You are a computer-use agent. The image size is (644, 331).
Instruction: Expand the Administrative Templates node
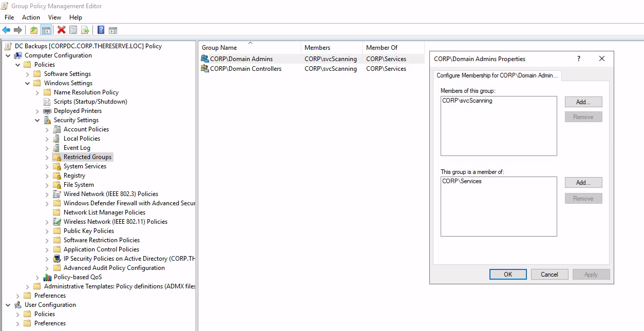[28, 286]
